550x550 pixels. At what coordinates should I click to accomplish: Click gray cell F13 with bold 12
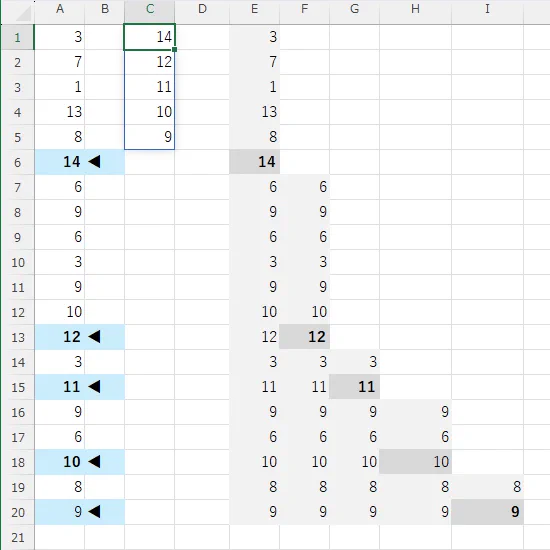click(304, 337)
